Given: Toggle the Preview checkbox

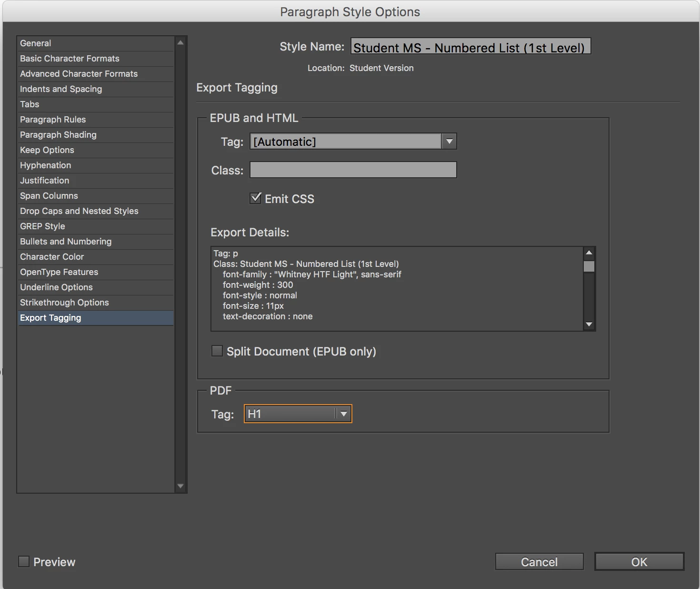Looking at the screenshot, I should point(24,561).
